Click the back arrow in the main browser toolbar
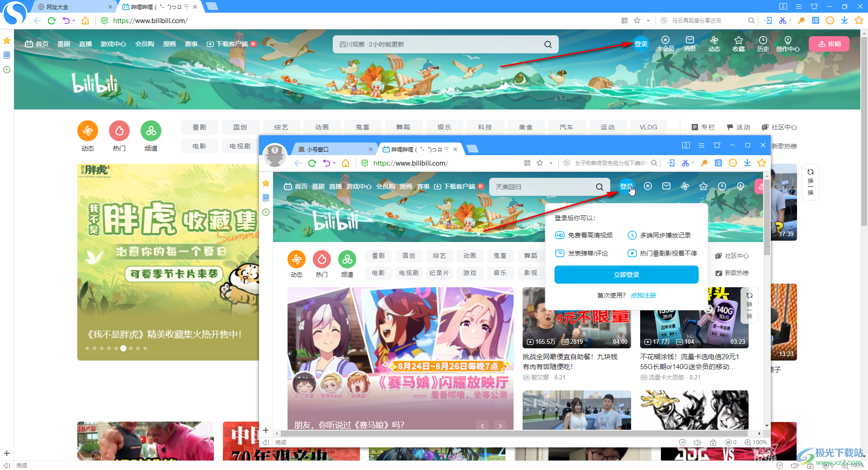This screenshot has height=470, width=868. (38, 20)
